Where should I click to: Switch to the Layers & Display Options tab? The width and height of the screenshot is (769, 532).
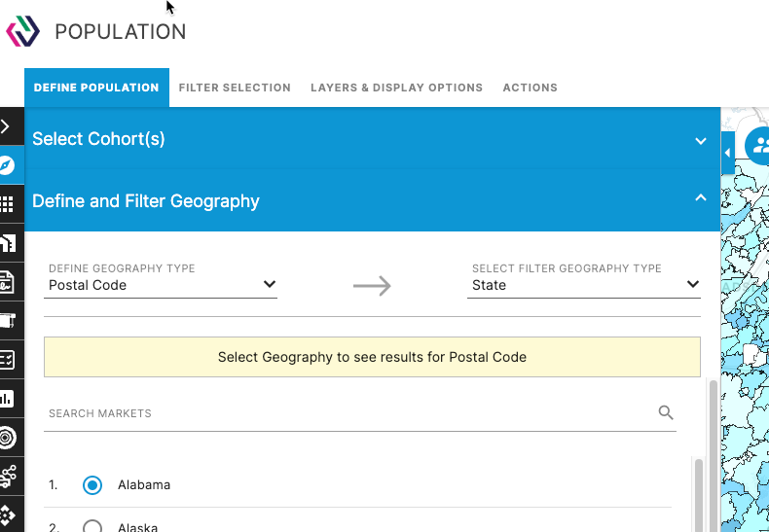397,88
